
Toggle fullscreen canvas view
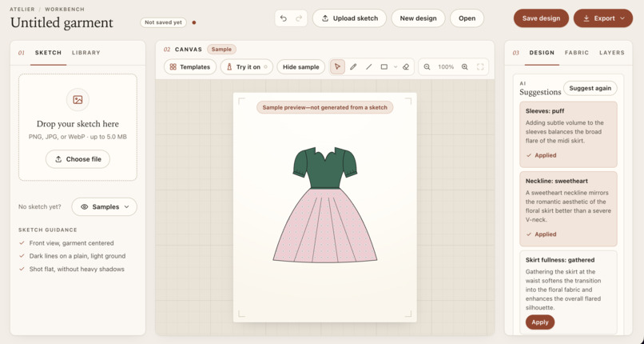(x=480, y=67)
